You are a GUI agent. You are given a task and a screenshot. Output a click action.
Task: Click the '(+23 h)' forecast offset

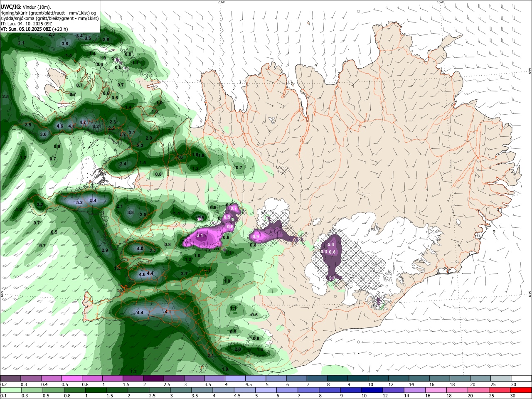click(60, 29)
